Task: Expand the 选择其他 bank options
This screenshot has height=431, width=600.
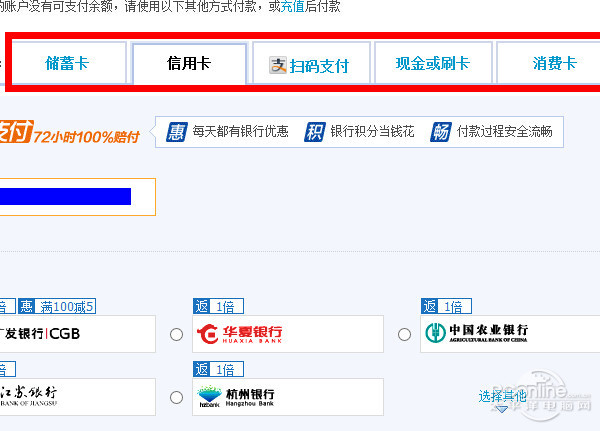Action: [502, 399]
